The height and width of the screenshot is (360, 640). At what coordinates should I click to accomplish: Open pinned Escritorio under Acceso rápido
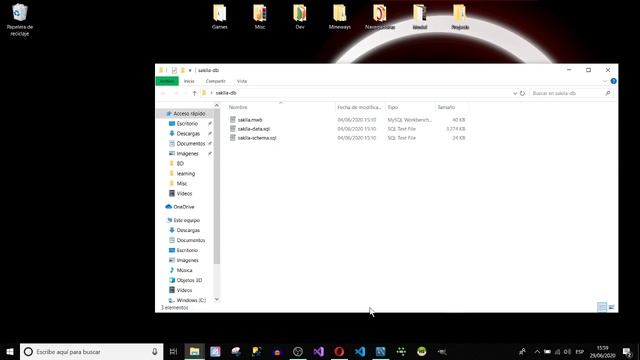click(187, 124)
